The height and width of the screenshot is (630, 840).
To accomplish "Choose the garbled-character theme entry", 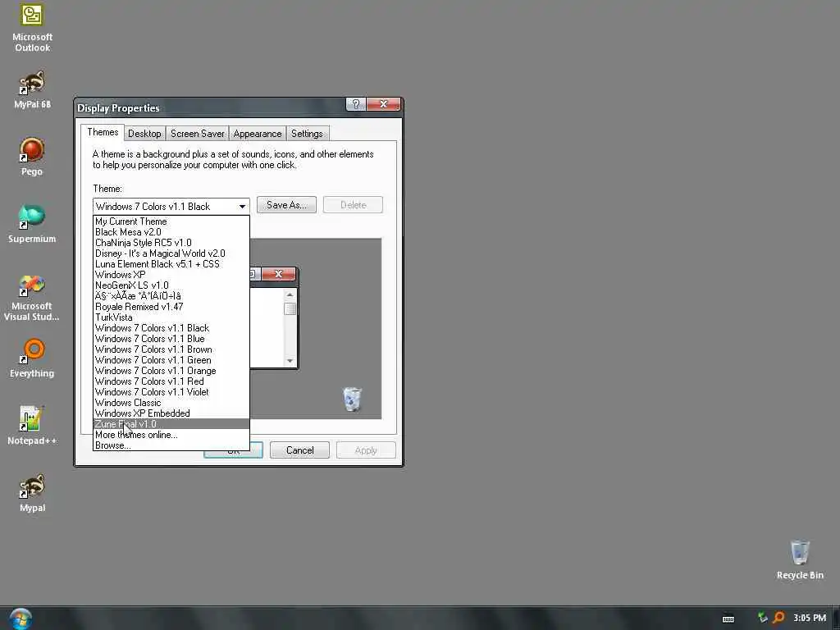I will (171, 295).
